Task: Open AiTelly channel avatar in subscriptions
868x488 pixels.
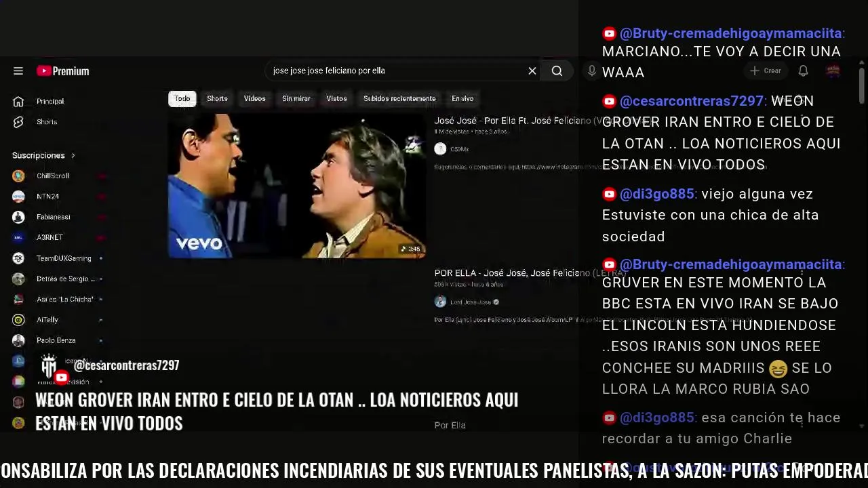Action: (18, 320)
